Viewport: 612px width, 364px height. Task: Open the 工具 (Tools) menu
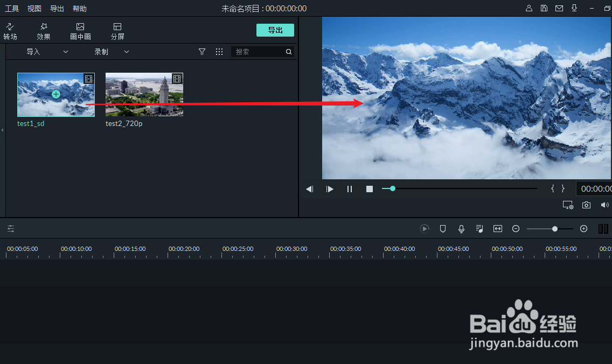[11, 8]
